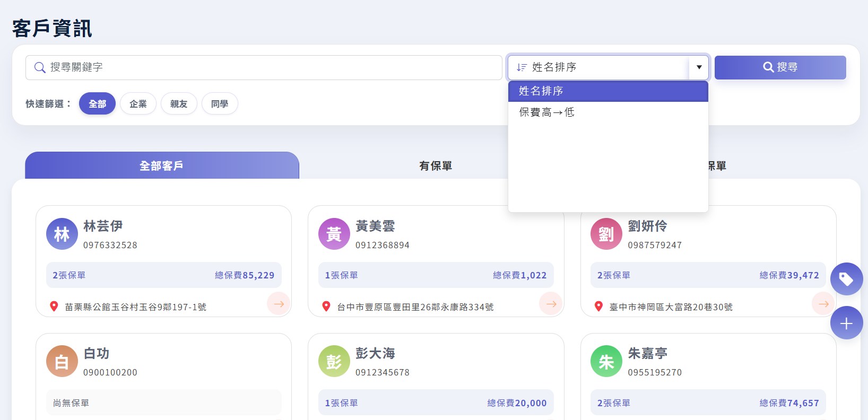868x420 pixels.
Task: Click the magnifier icon in search field
Action: 40,67
